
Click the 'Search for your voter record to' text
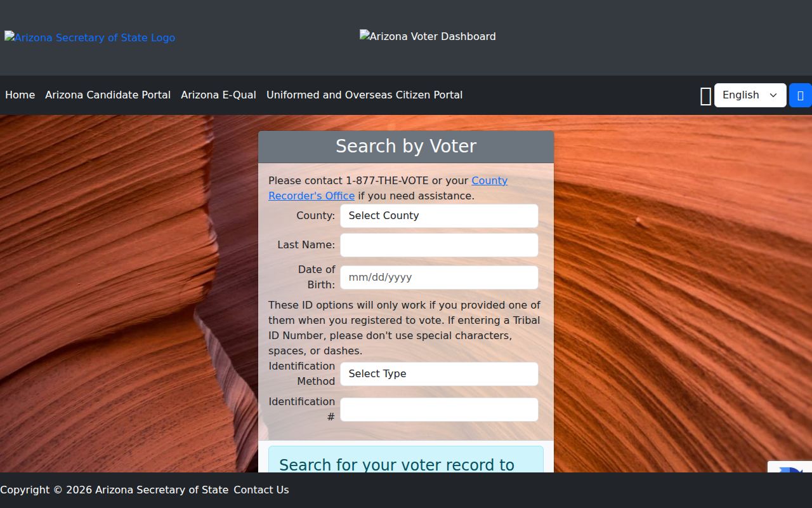(x=396, y=465)
